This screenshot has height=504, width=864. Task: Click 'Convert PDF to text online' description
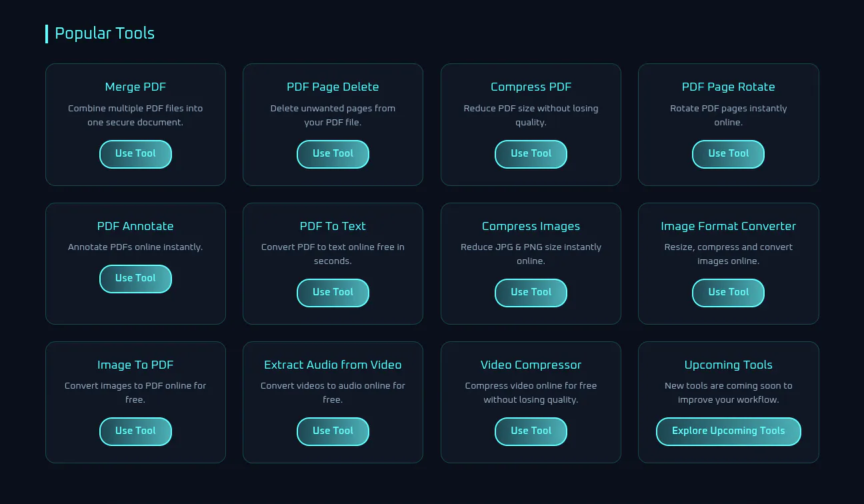333,254
